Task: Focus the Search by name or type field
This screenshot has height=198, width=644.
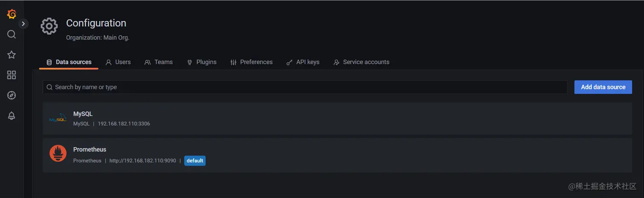Action: [x=305, y=87]
